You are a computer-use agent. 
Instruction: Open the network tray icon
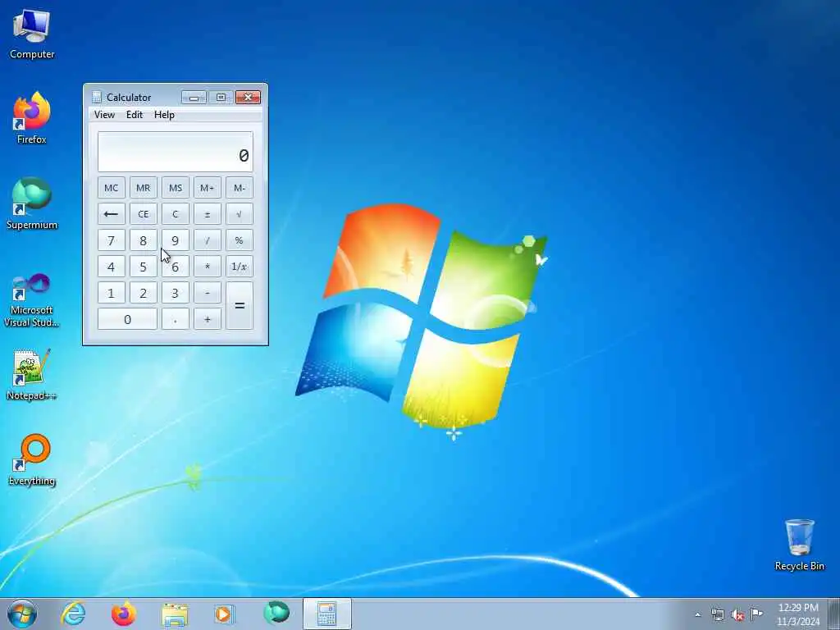coord(717,614)
